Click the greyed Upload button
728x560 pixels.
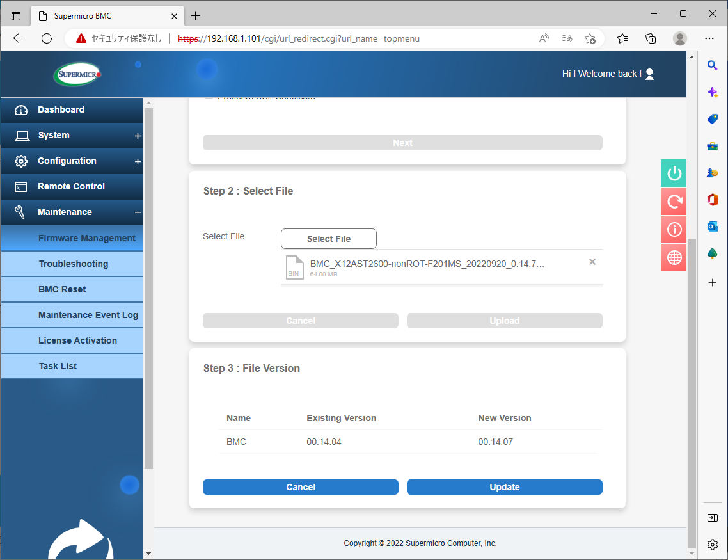pyautogui.click(x=505, y=321)
